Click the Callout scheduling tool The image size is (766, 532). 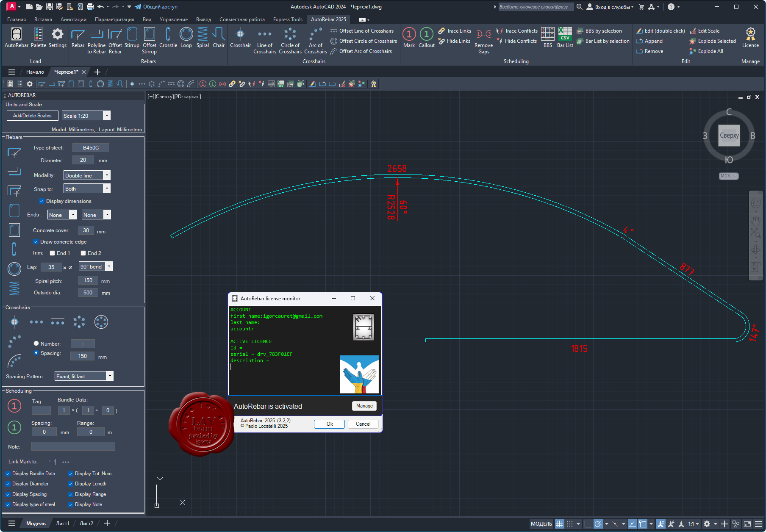pyautogui.click(x=427, y=37)
